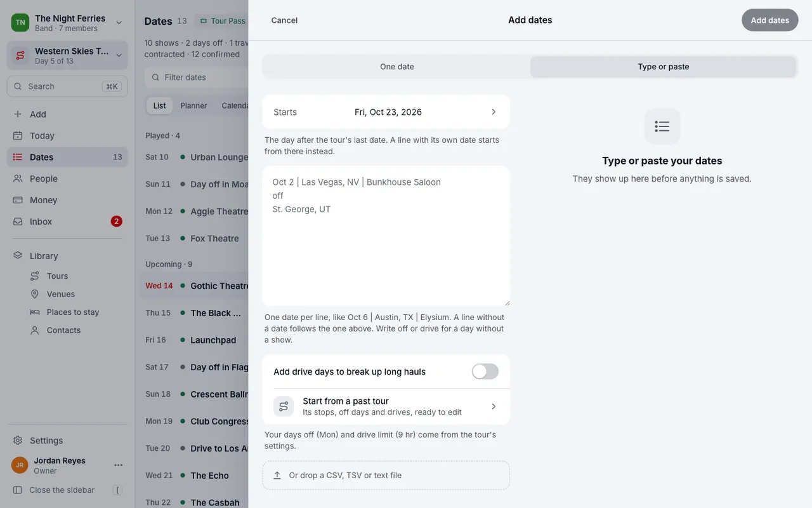Open Contacts person icon under Library
812x508 pixels.
pyautogui.click(x=35, y=330)
